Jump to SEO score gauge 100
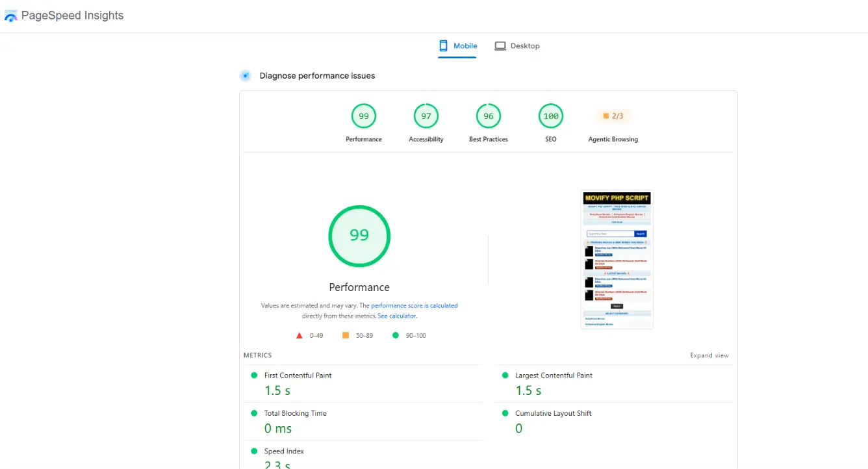This screenshot has height=469, width=868. (551, 116)
